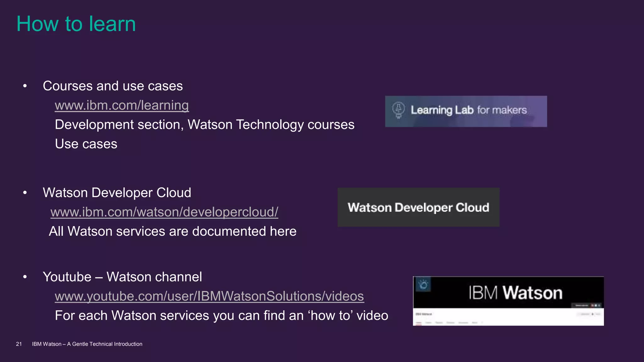The height and width of the screenshot is (362, 644).
Task: Select the 'How to learn' slide title
Action: 76,24
